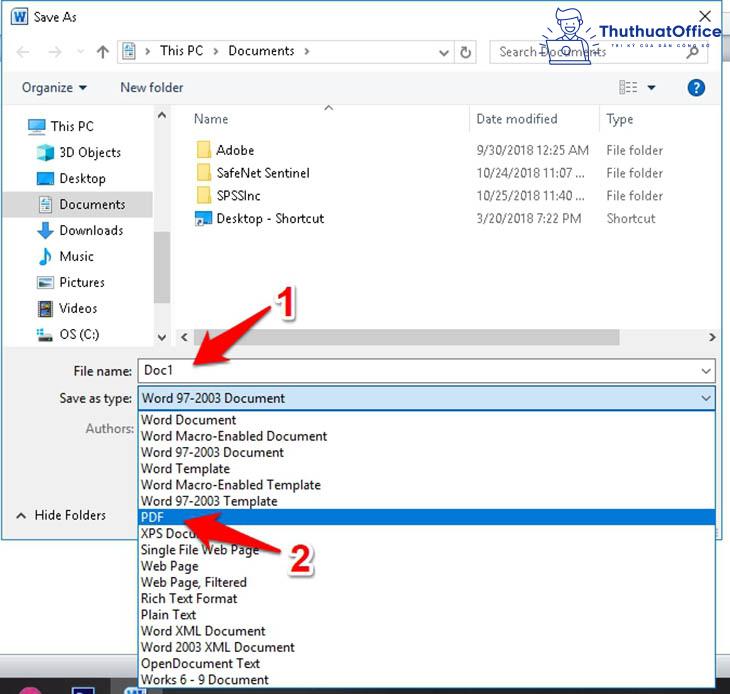Click the address bar folder icon

point(129,51)
